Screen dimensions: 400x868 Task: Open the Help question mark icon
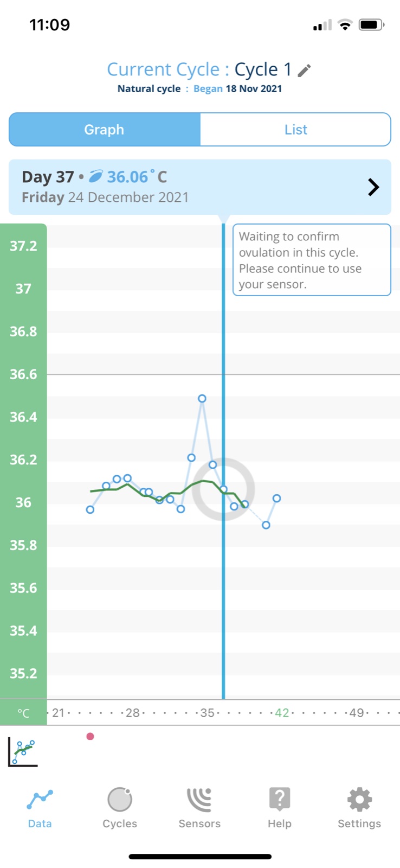279,800
